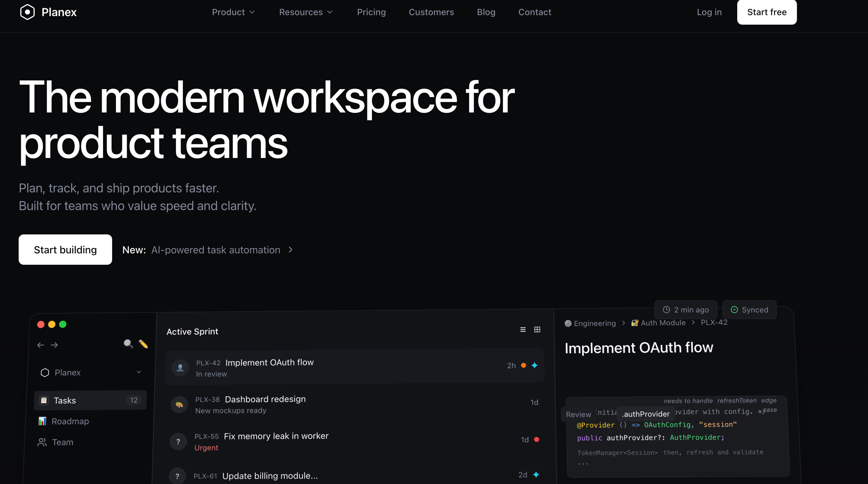868x484 pixels.
Task: Click the Synced status badge
Action: pos(749,309)
